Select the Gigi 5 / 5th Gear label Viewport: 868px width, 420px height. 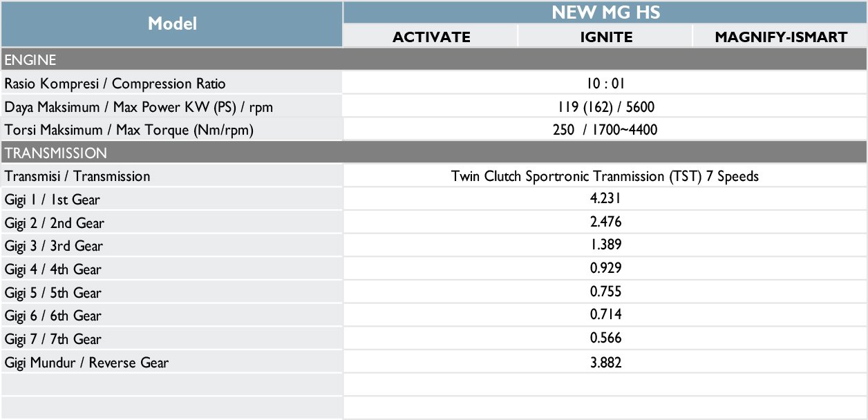tap(53, 293)
